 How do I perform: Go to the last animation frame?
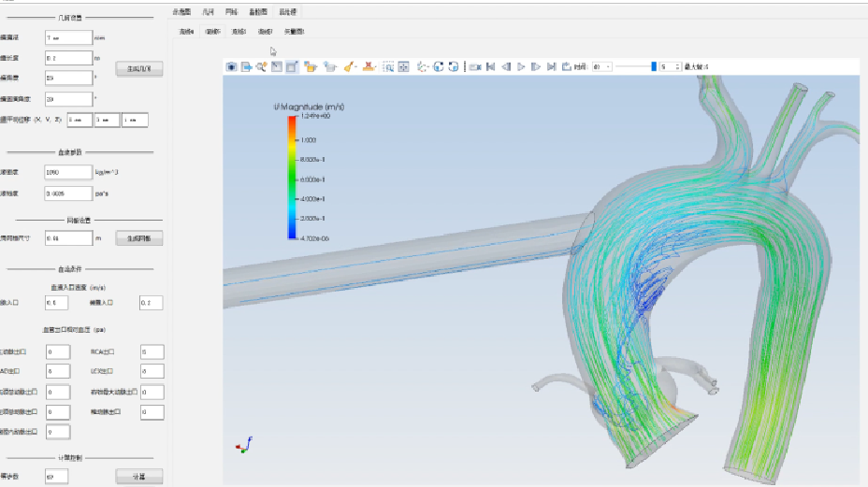point(552,66)
